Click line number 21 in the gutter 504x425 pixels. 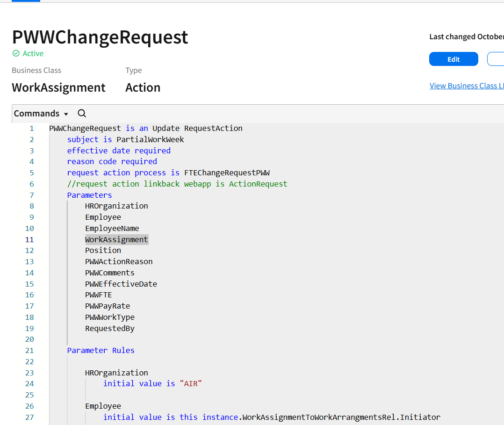click(x=29, y=350)
